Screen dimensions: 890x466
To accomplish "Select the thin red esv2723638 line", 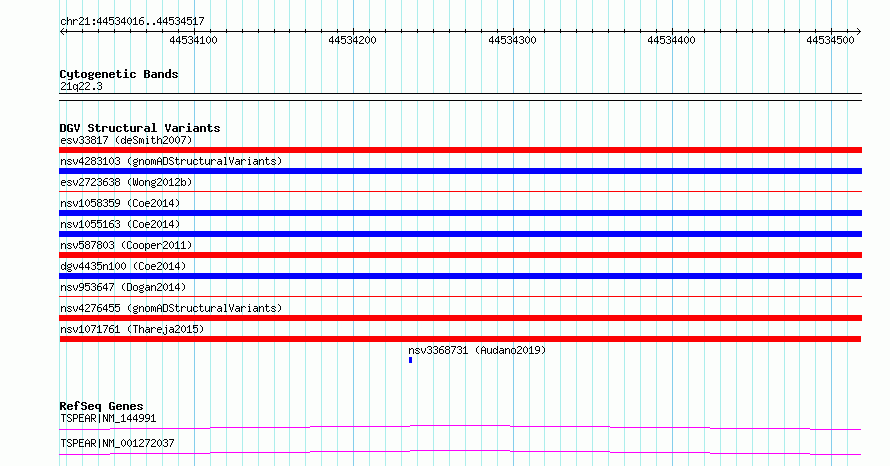I will (x=460, y=192).
